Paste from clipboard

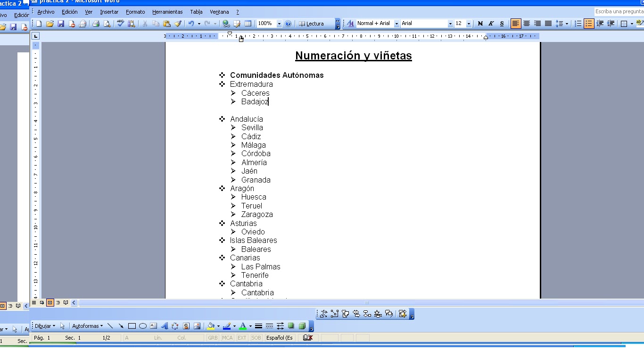click(167, 24)
